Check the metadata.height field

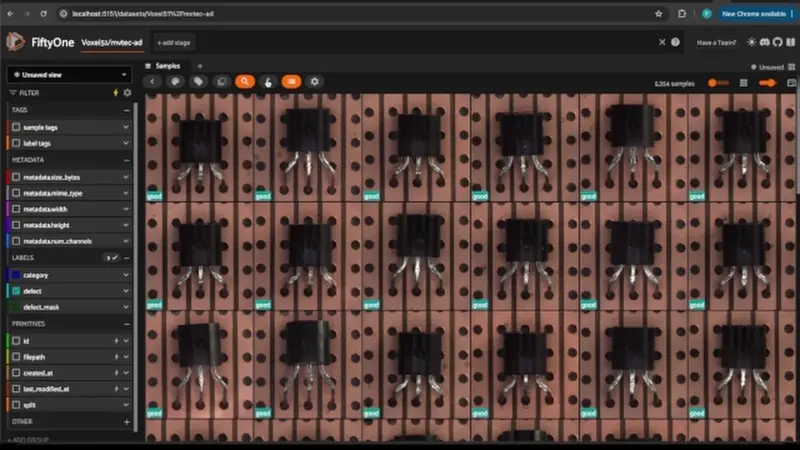click(16, 225)
